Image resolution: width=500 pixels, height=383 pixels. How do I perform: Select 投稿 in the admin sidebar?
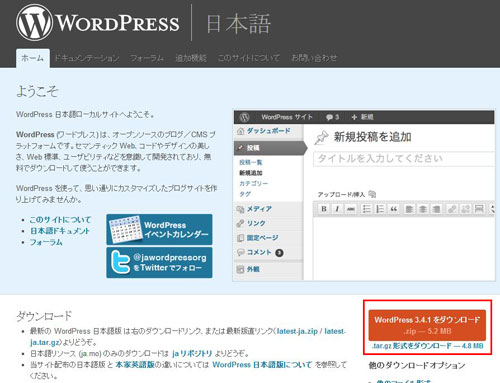tap(270, 148)
